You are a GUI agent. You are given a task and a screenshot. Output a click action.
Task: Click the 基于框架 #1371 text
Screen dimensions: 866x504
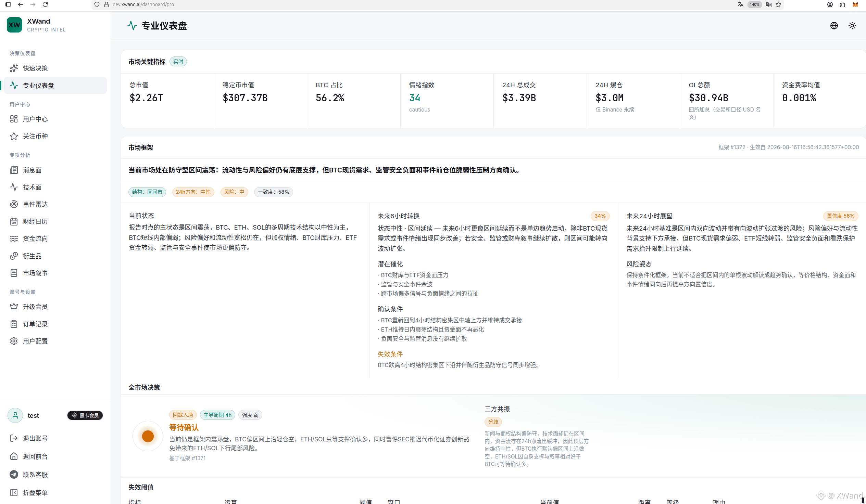(x=187, y=458)
